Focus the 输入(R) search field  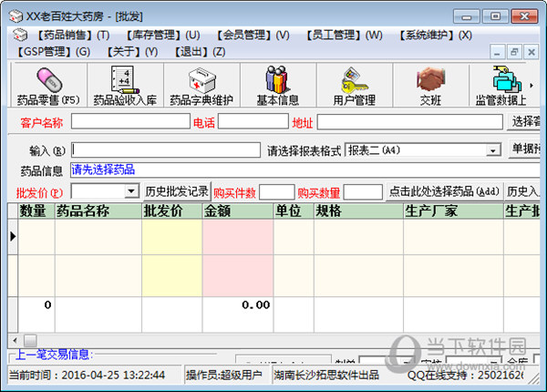coord(166,150)
